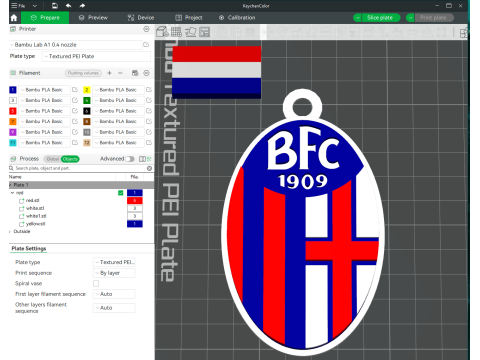Clear the object search field

[x=149, y=168]
